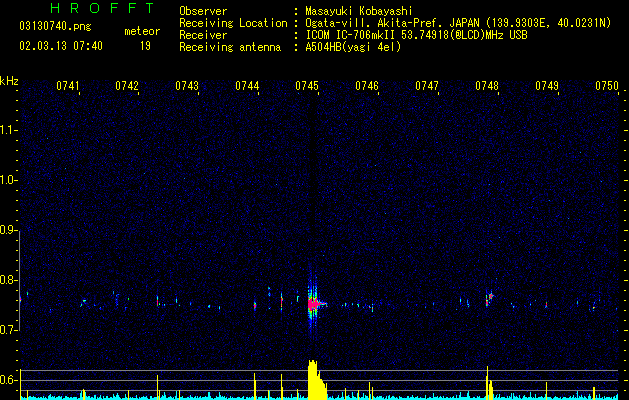Click the 'Receiver' field label
This screenshot has height=400, width=629.
(203, 35)
